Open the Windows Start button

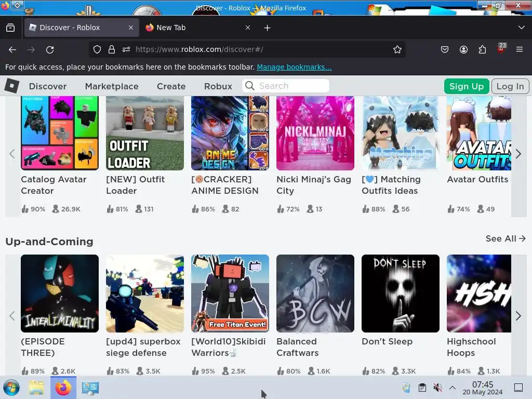pos(11,388)
